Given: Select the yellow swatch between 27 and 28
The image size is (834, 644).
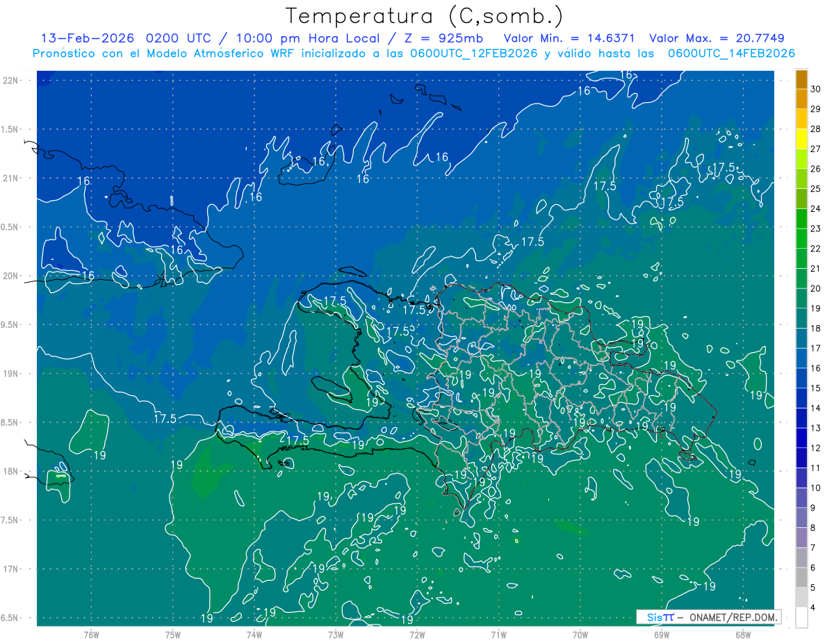Looking at the screenshot, I should (801, 139).
